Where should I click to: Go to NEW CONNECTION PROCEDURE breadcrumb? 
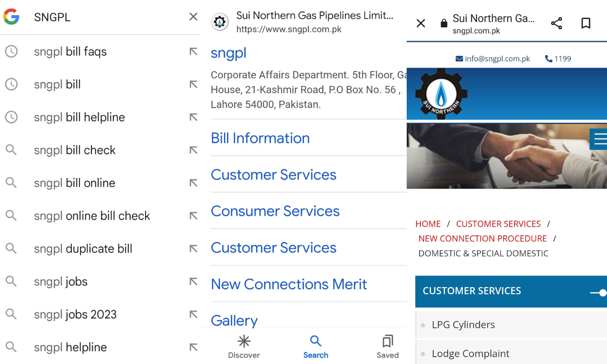(x=483, y=239)
